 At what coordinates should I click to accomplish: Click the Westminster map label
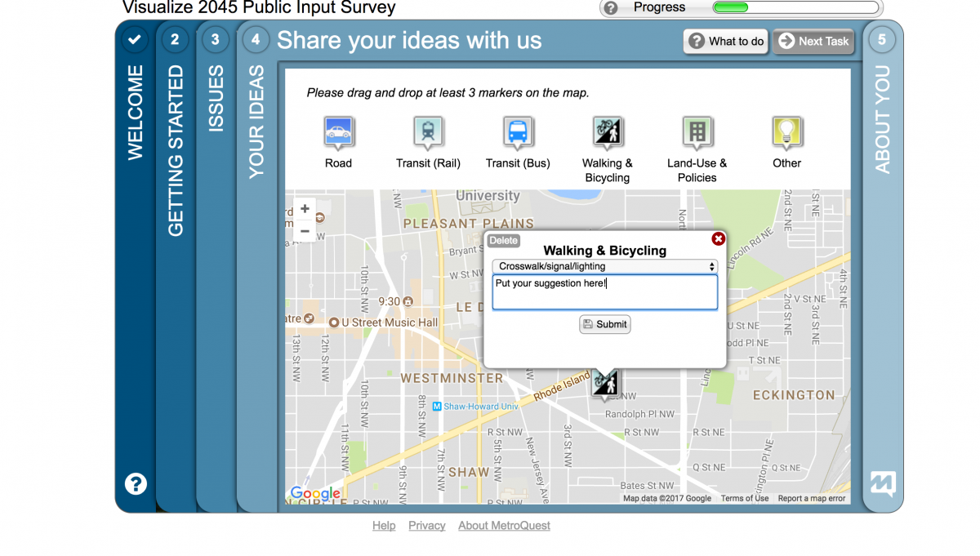[452, 378]
